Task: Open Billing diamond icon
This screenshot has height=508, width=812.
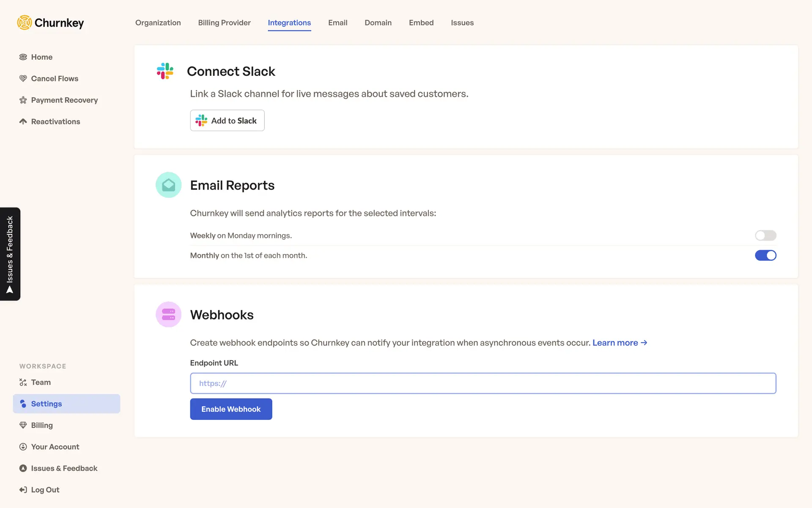Action: coord(23,425)
